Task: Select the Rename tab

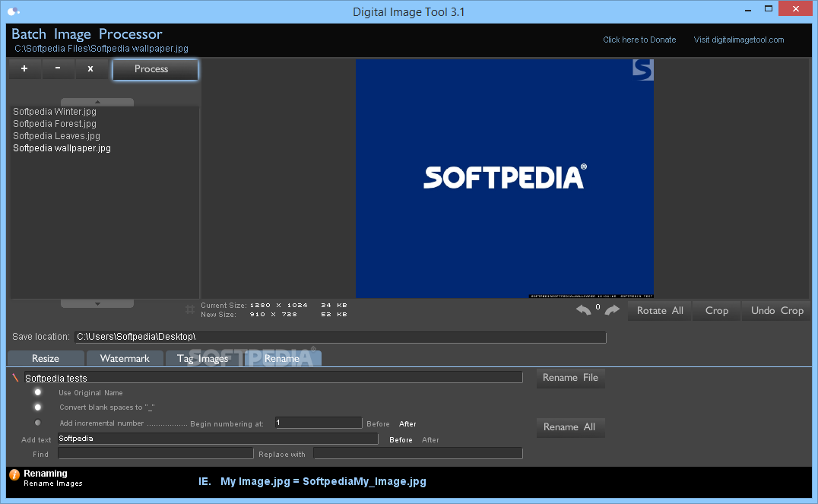Action: point(282,359)
